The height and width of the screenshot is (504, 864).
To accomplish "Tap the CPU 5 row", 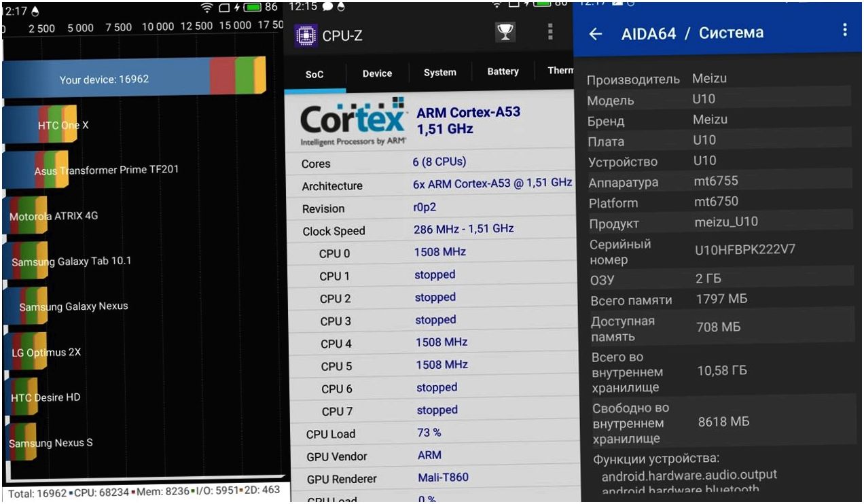I will 433,365.
